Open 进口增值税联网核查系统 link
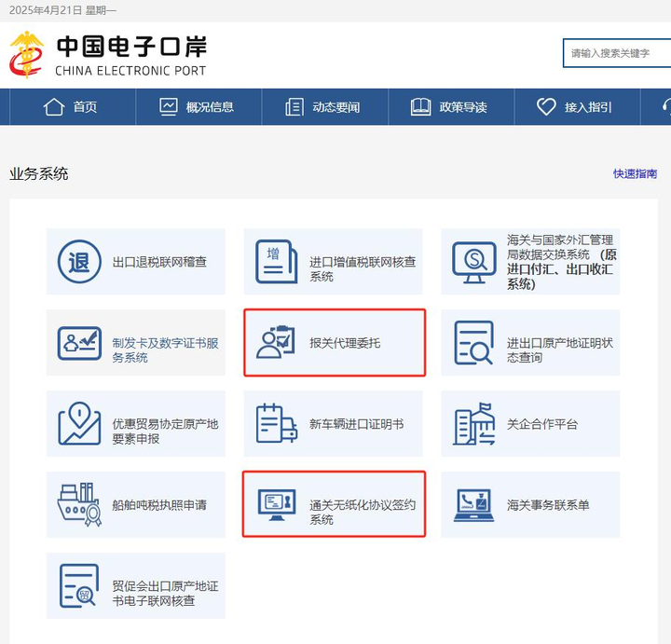 tap(333, 262)
